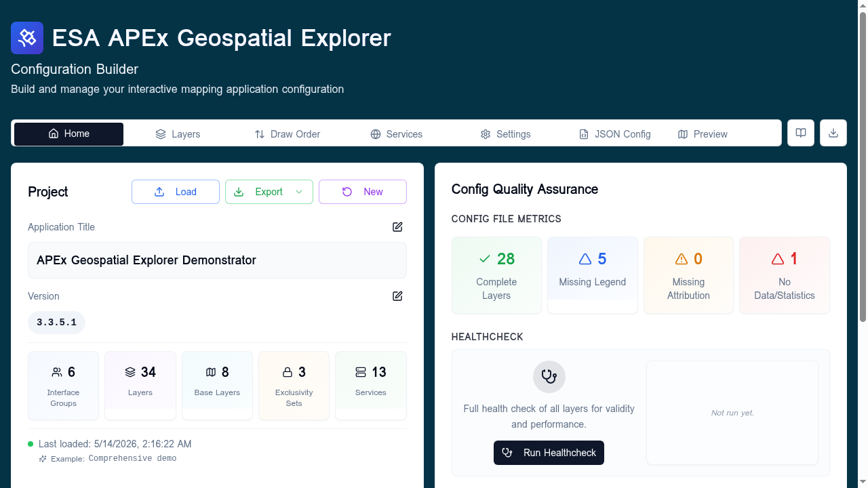Click the Interface Groups people icon

click(x=57, y=372)
